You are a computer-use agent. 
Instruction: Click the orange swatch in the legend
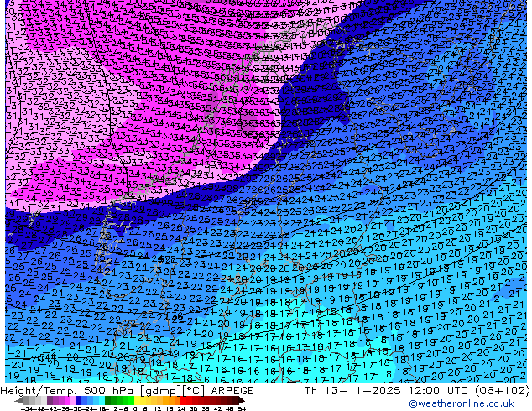(172, 400)
